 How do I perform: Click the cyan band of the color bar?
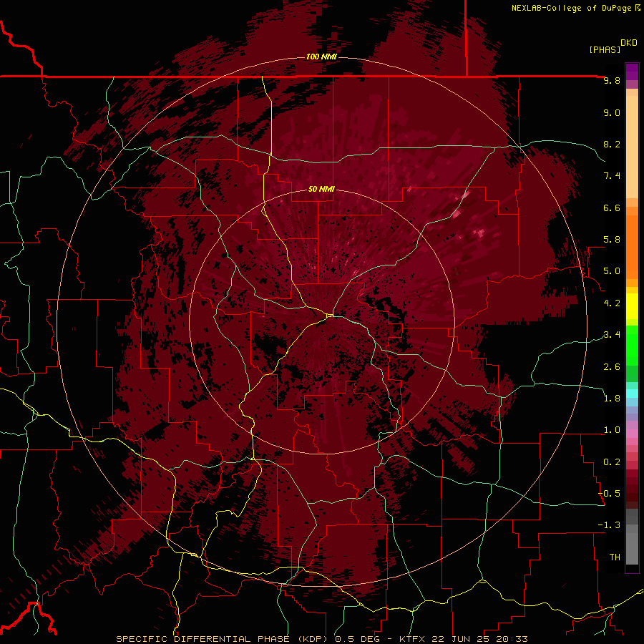632,394
